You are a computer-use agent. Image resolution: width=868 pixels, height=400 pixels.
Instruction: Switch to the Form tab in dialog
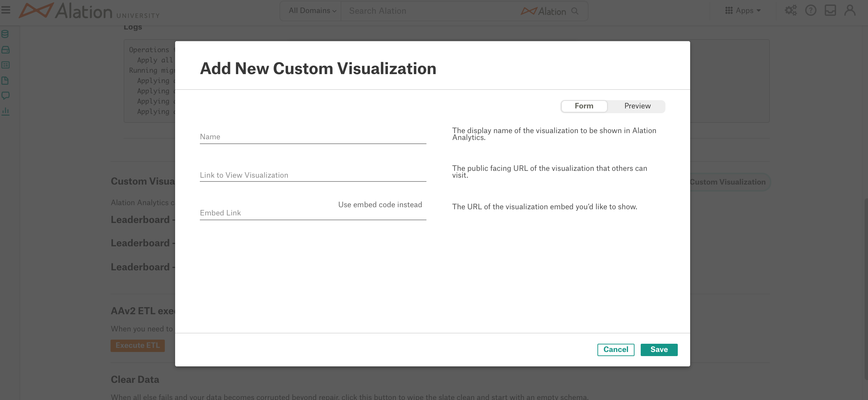[x=583, y=106]
